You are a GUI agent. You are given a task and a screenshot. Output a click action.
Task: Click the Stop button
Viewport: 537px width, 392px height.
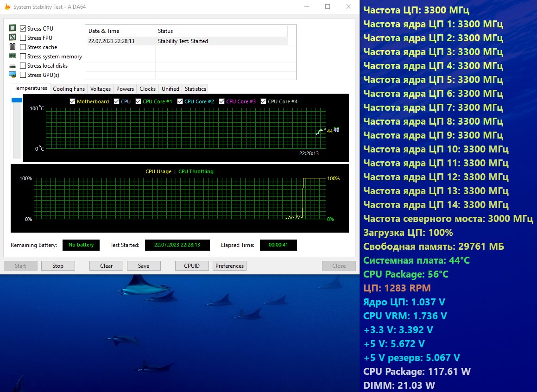58,266
